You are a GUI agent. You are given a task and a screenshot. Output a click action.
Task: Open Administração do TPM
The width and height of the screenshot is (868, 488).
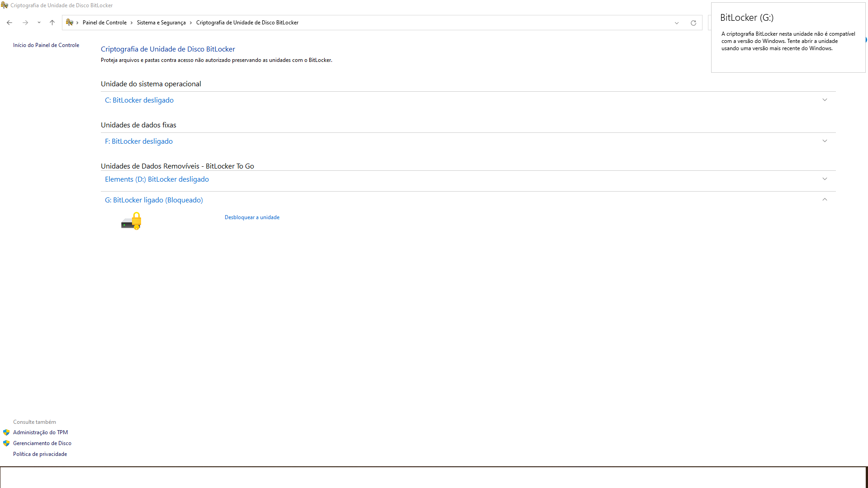pyautogui.click(x=40, y=432)
